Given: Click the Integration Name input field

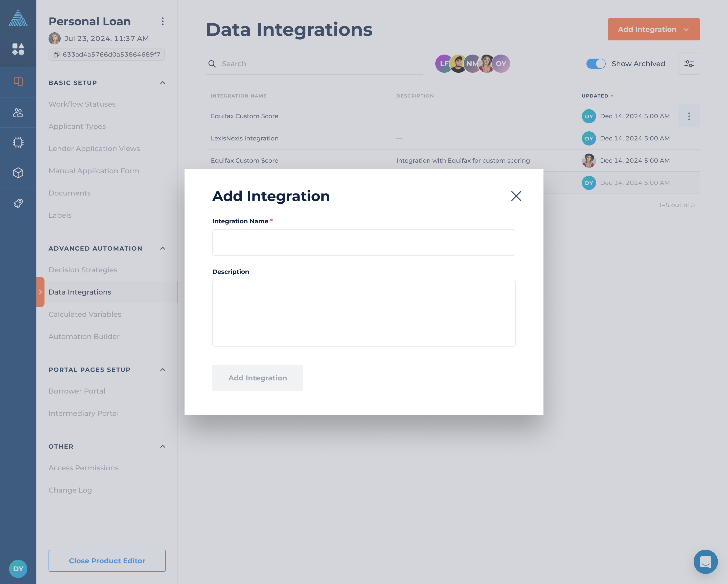Looking at the screenshot, I should point(363,242).
